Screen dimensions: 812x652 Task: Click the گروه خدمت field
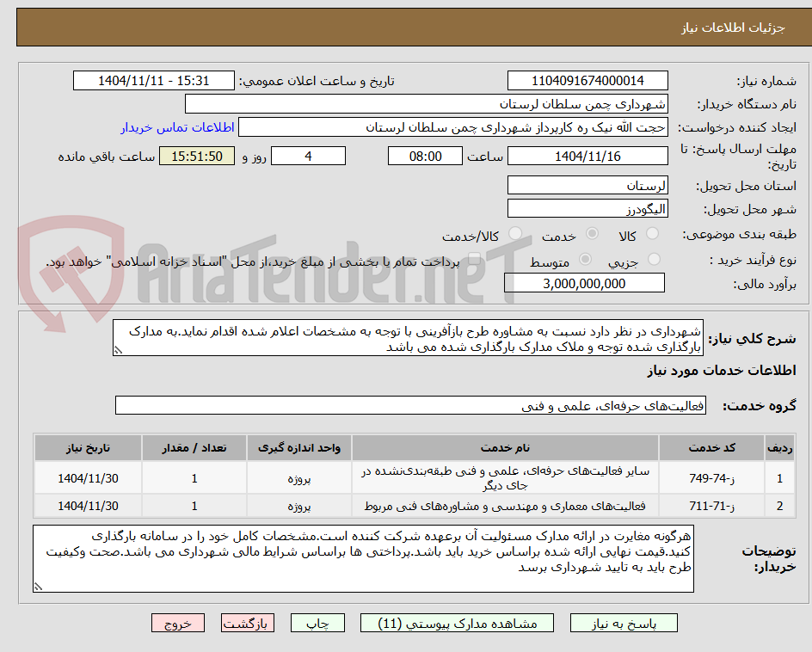pos(410,405)
